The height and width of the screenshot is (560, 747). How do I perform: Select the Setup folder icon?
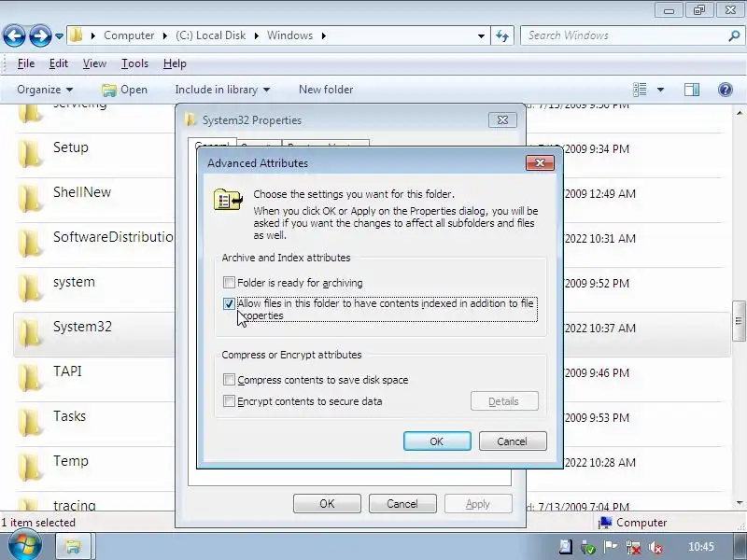click(30, 153)
